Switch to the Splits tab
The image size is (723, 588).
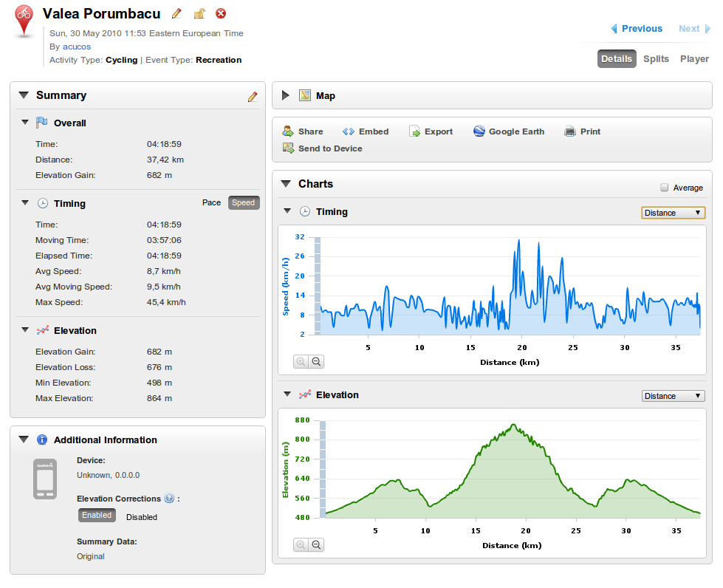coord(656,58)
